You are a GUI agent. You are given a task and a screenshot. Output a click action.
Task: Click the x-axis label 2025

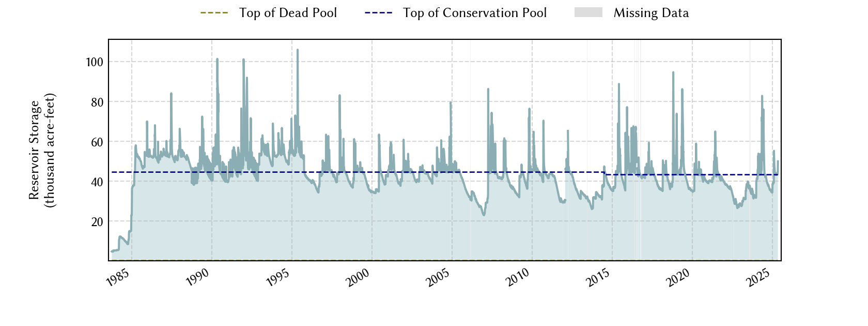click(x=758, y=278)
